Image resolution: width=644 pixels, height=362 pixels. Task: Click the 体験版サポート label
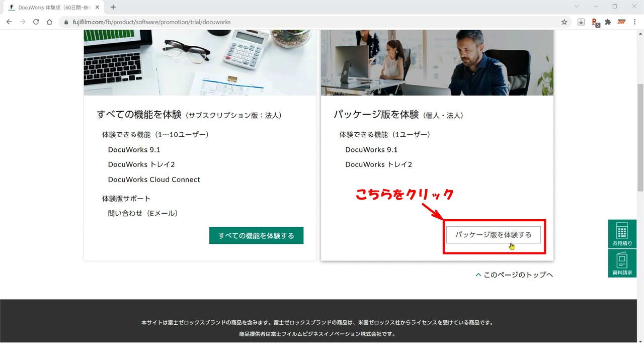126,199
